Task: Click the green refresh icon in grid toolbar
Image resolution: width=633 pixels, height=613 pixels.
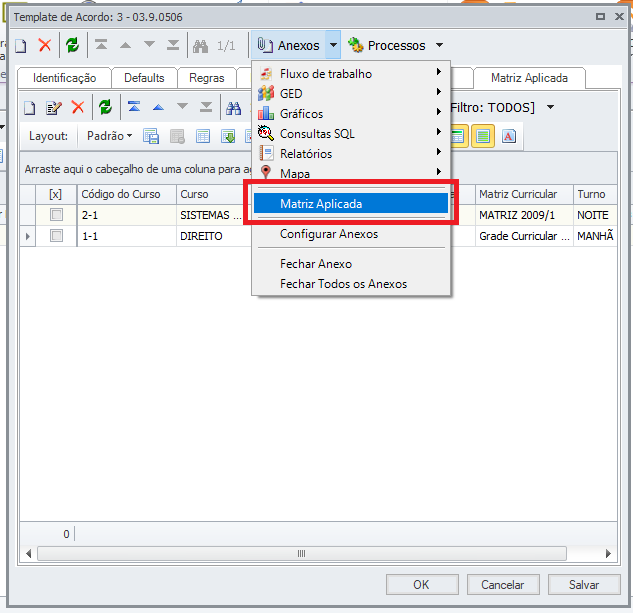Action: pyautogui.click(x=105, y=107)
